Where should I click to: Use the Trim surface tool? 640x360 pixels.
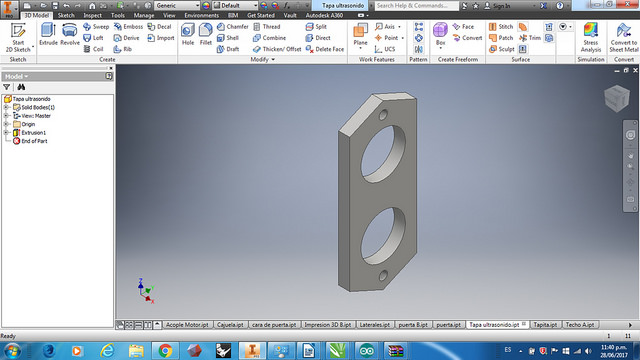[x=530, y=38]
